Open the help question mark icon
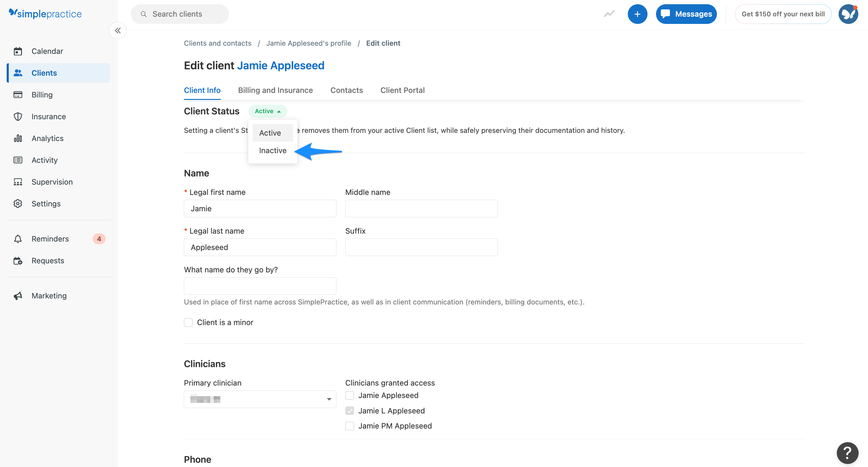Viewport: 868px width, 467px height. 847,452
